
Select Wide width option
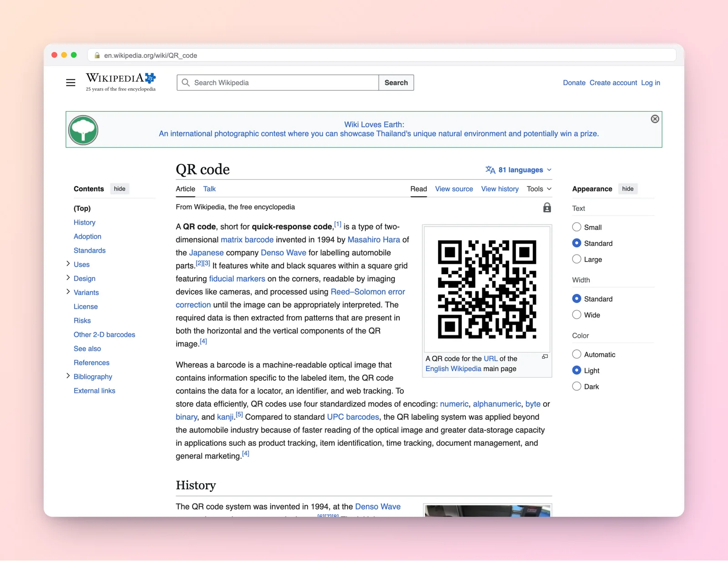pos(576,315)
